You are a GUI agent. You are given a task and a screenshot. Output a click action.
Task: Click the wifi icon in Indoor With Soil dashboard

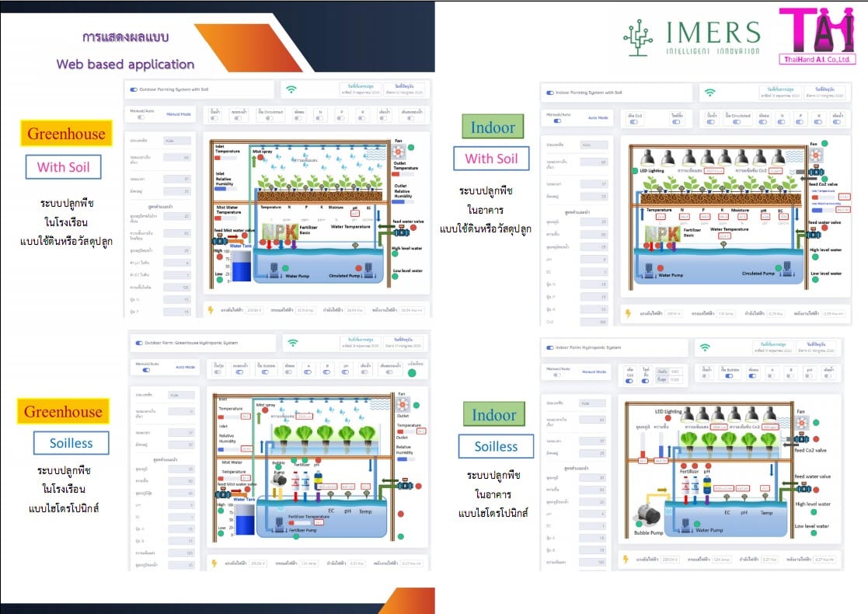point(709,92)
